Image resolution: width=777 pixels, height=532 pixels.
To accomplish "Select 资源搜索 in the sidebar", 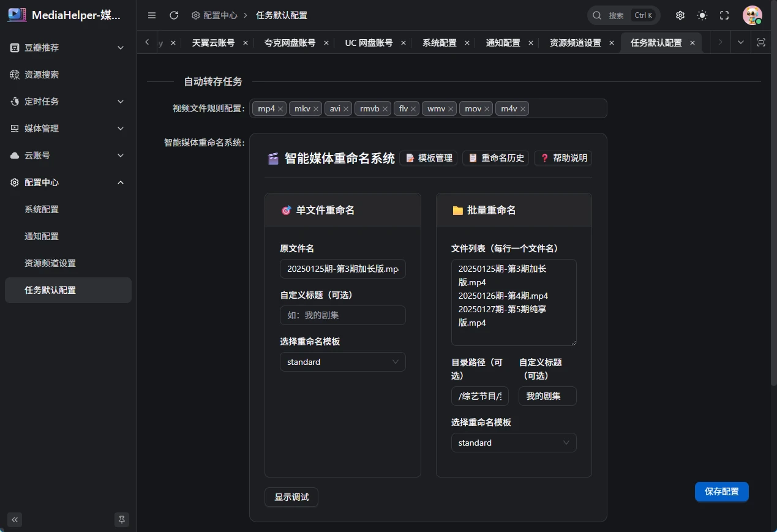I will click(x=42, y=75).
